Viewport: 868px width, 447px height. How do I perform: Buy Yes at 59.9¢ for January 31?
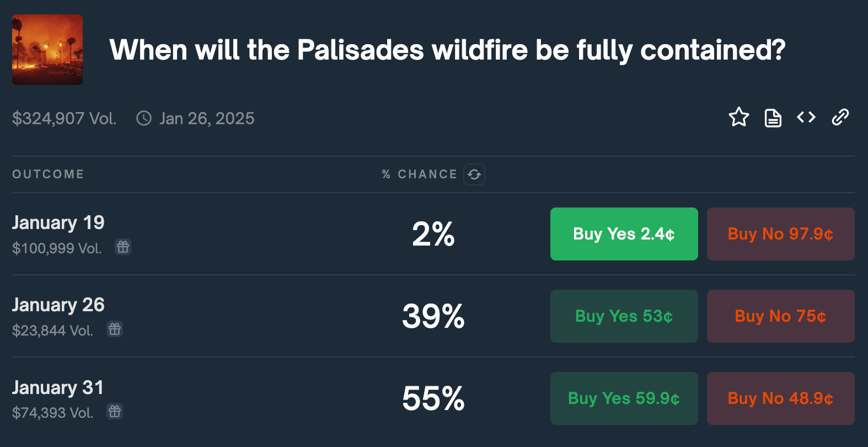[x=624, y=398]
